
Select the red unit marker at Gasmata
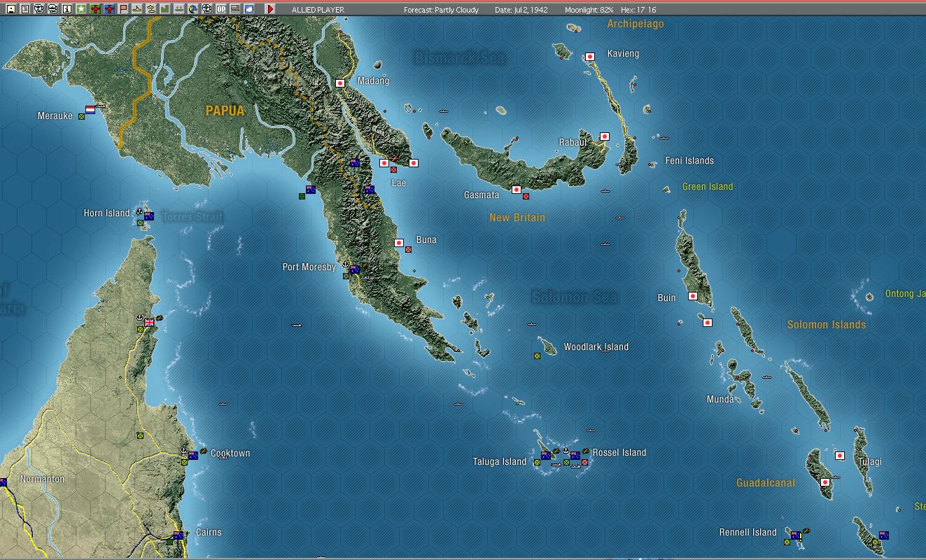[526, 196]
